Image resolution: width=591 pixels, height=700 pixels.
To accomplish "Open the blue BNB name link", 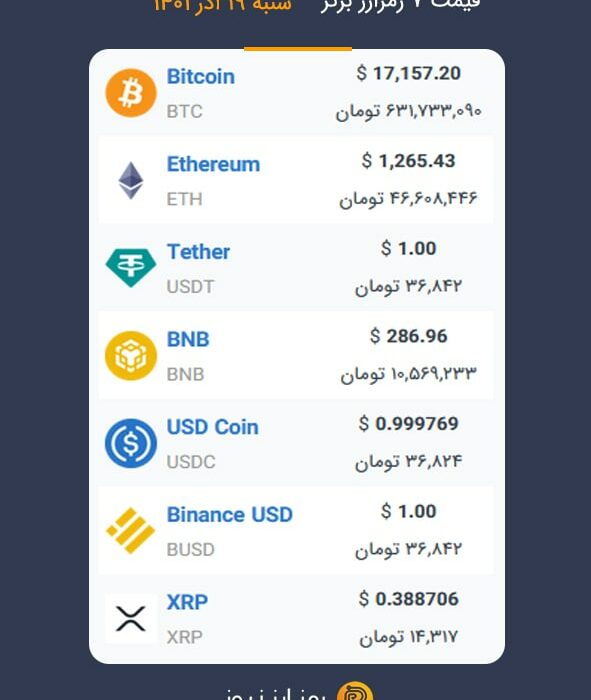I will [188, 339].
